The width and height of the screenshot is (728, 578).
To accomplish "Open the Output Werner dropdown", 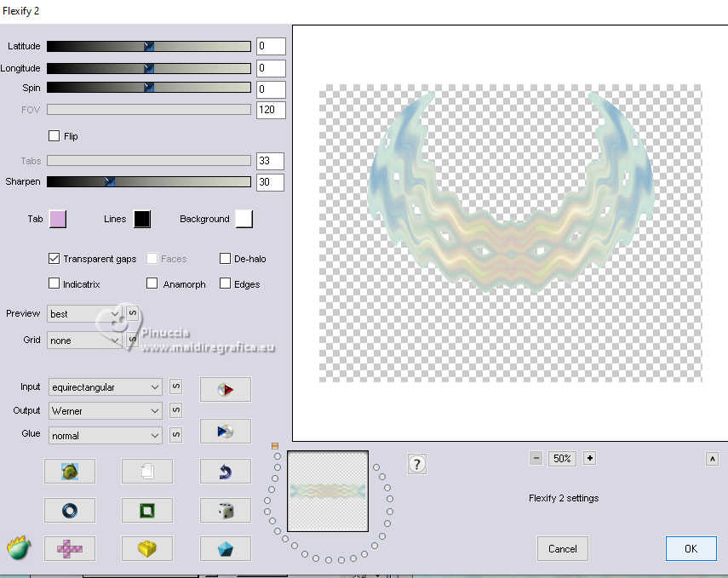I will pyautogui.click(x=106, y=411).
